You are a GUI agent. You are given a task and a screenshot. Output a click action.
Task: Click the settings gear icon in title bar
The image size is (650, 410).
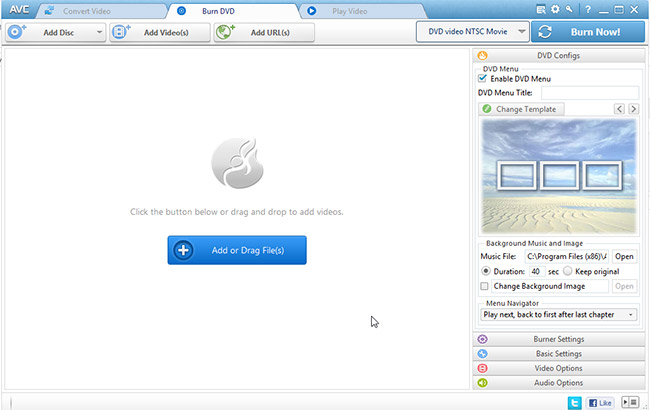pyautogui.click(x=555, y=9)
